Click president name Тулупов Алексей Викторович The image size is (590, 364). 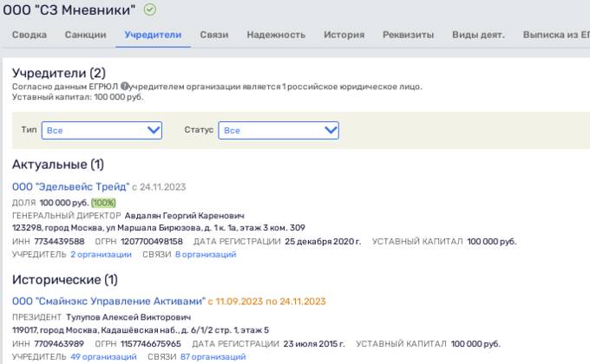coord(128,317)
